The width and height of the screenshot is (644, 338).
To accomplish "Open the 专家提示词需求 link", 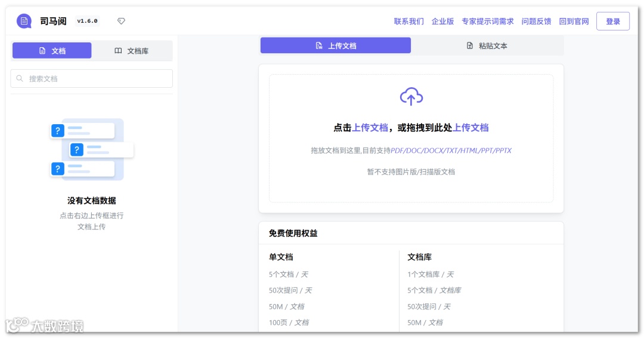I will tap(488, 21).
